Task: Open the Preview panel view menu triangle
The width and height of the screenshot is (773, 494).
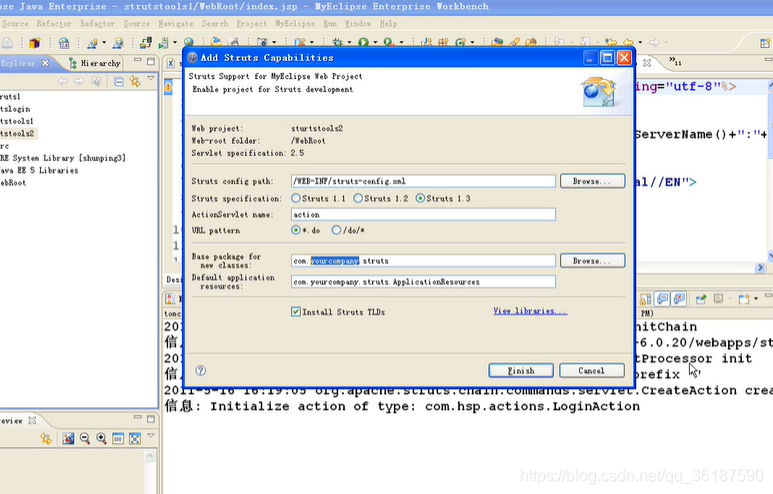Action: click(151, 435)
